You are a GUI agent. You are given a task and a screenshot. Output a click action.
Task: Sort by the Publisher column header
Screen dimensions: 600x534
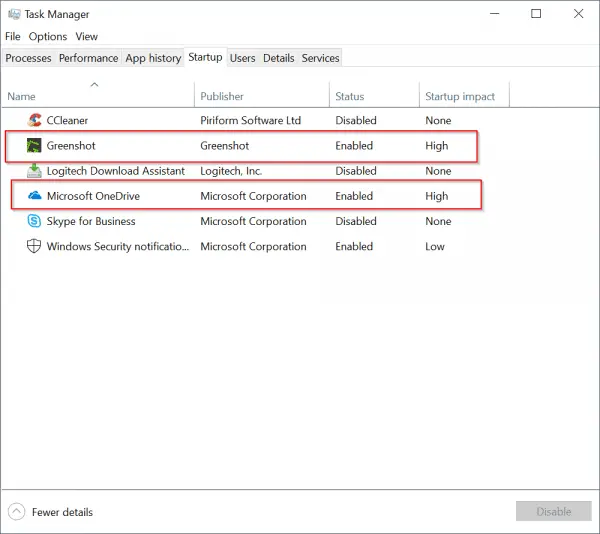pyautogui.click(x=222, y=96)
